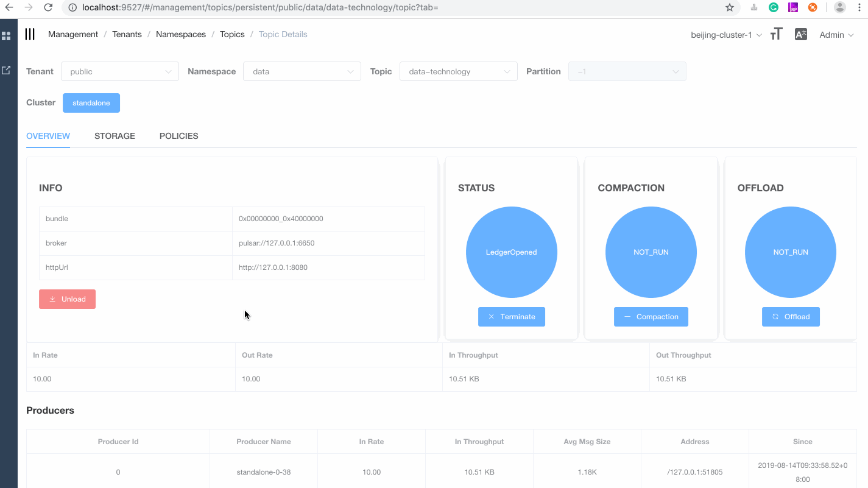Open the Tenants breadcrumb link

[127, 34]
